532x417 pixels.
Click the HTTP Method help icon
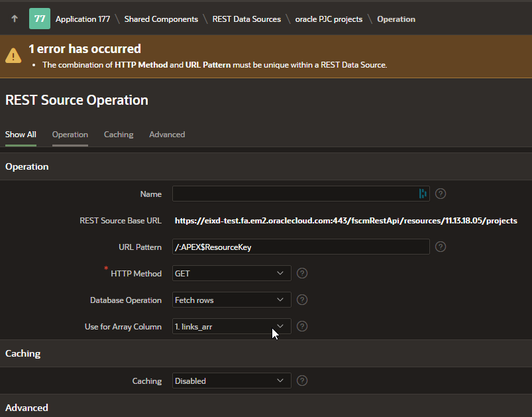[302, 273]
